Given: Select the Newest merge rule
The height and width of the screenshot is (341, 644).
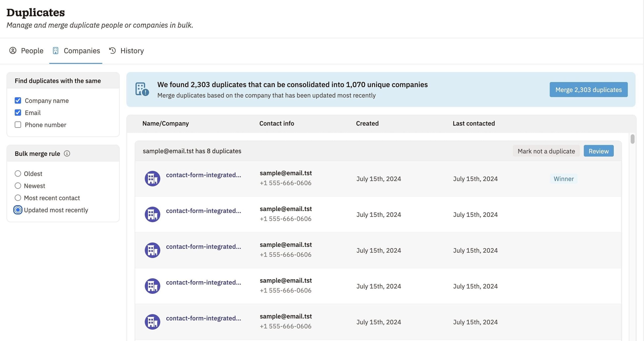Looking at the screenshot, I should [x=18, y=186].
